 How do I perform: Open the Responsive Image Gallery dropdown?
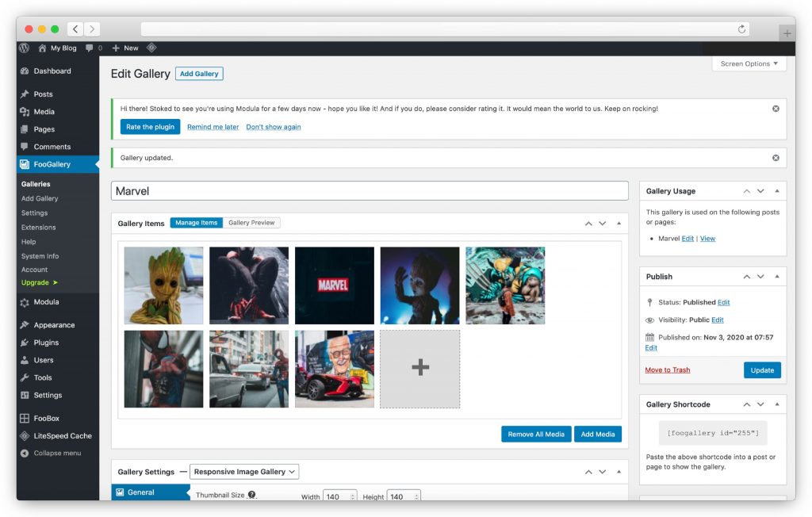[243, 471]
